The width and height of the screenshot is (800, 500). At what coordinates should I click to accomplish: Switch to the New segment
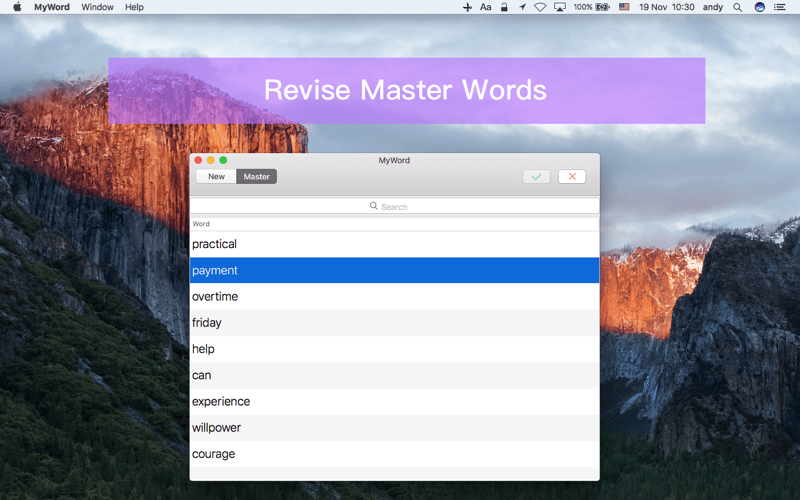[x=216, y=177]
